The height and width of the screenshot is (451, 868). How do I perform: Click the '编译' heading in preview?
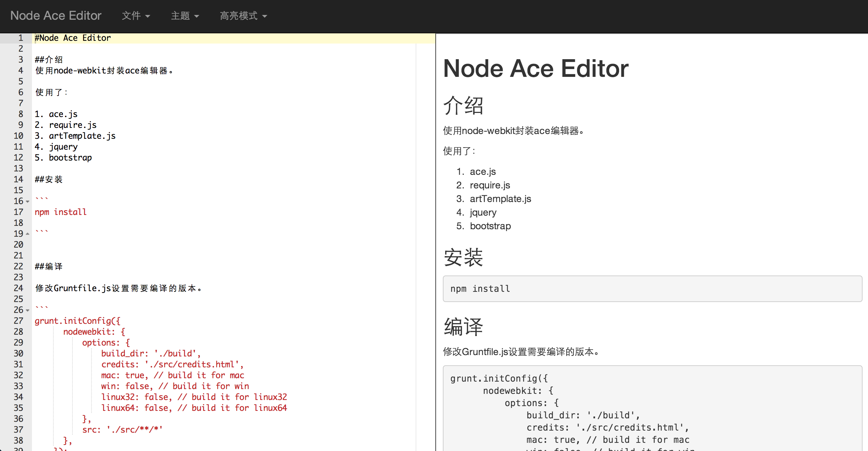click(463, 327)
